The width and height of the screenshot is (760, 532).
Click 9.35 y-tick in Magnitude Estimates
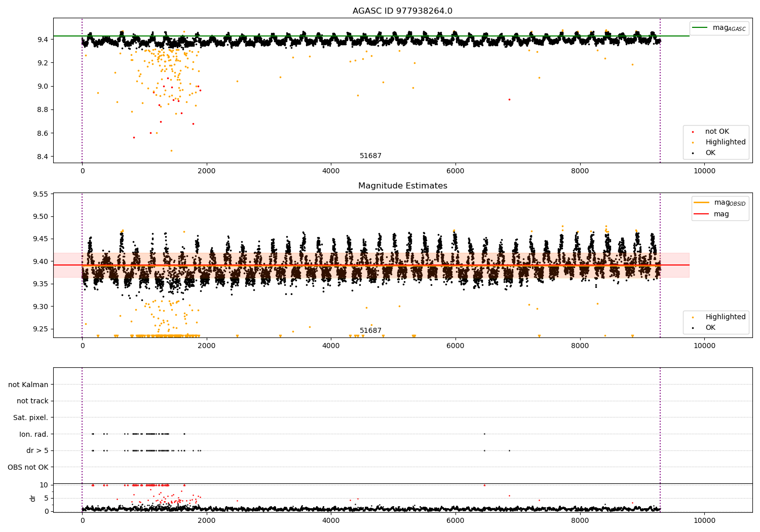[x=41, y=284]
